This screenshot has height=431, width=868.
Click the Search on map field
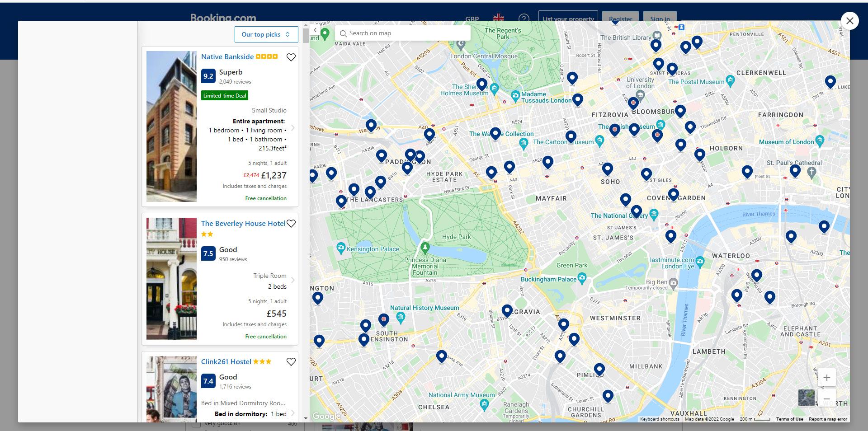pos(403,33)
